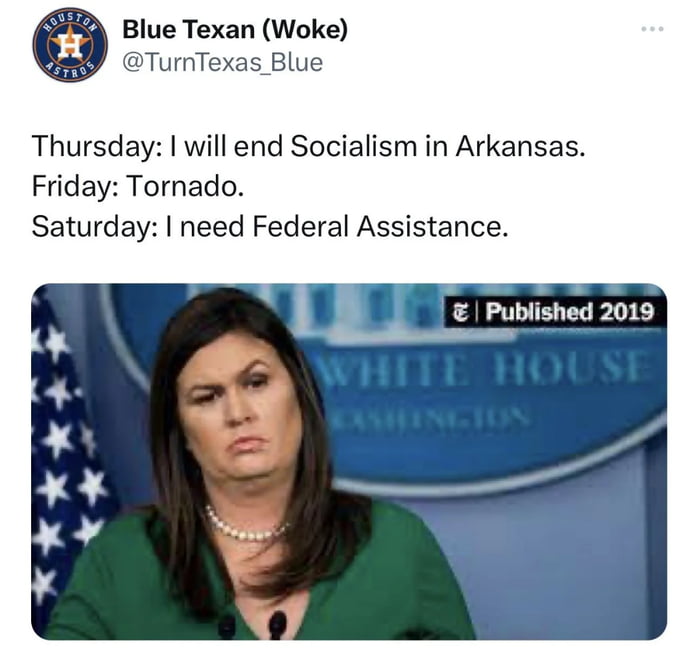
Task: Click the word "Arkansas" in the tweet
Action: [x=520, y=146]
